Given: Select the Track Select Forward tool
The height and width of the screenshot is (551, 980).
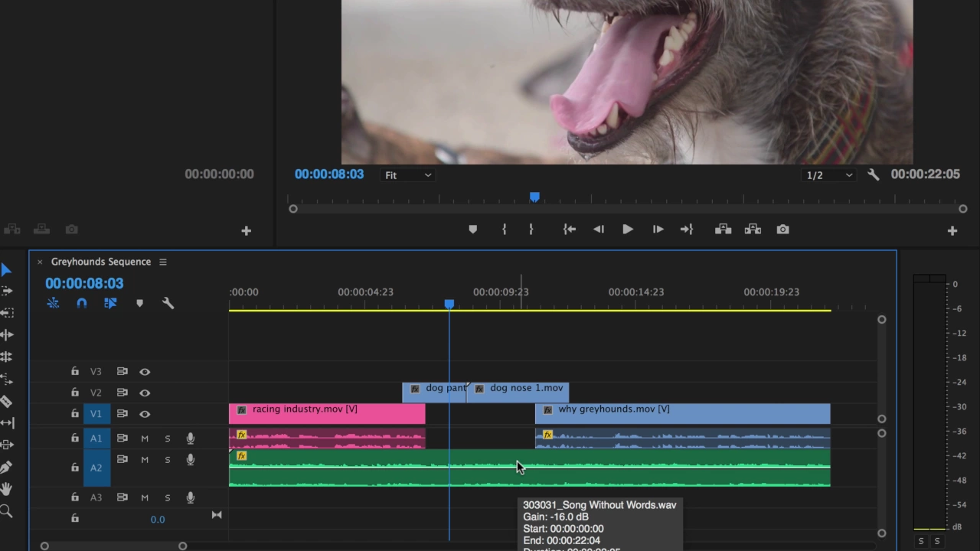Looking at the screenshot, I should pyautogui.click(x=7, y=291).
